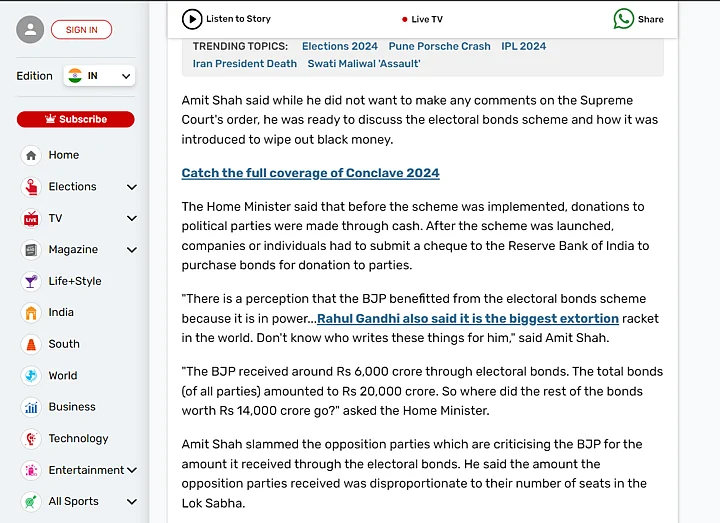
Task: Click the Magazine icon in sidebar
Action: 31,250
